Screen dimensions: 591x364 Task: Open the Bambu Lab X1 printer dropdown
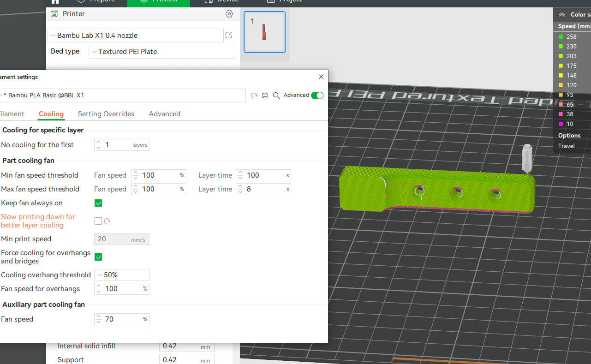click(136, 35)
